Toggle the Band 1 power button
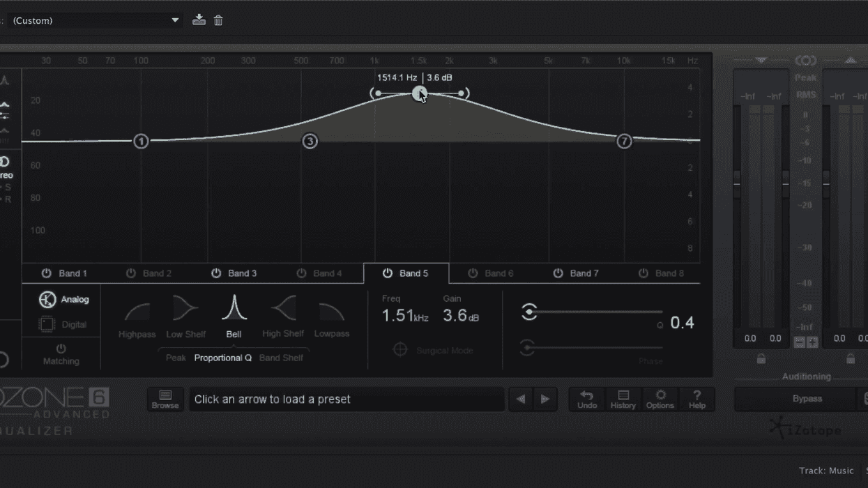 tap(46, 273)
